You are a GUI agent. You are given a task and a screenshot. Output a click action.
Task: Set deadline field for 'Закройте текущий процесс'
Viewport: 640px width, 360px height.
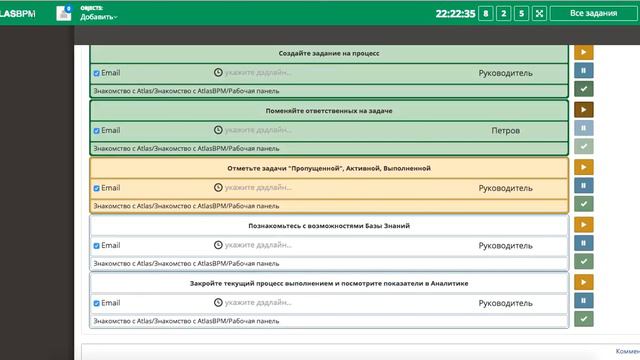[258, 303]
